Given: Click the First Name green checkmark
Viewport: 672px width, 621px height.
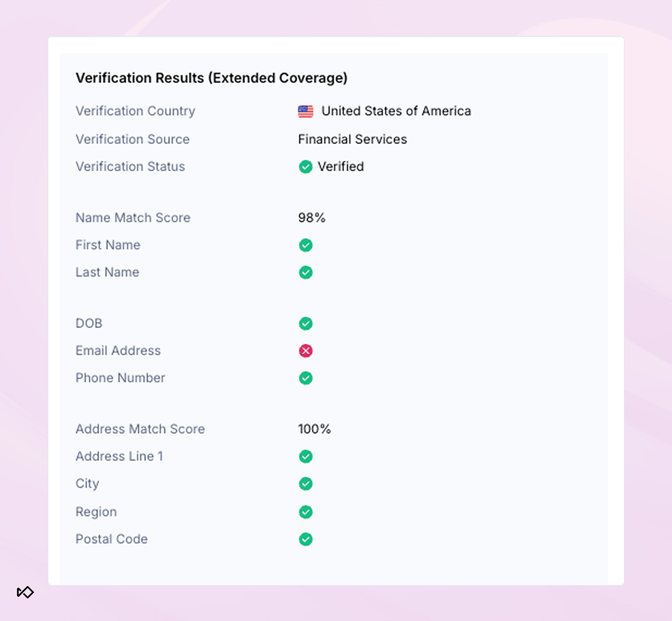Looking at the screenshot, I should 306,245.
